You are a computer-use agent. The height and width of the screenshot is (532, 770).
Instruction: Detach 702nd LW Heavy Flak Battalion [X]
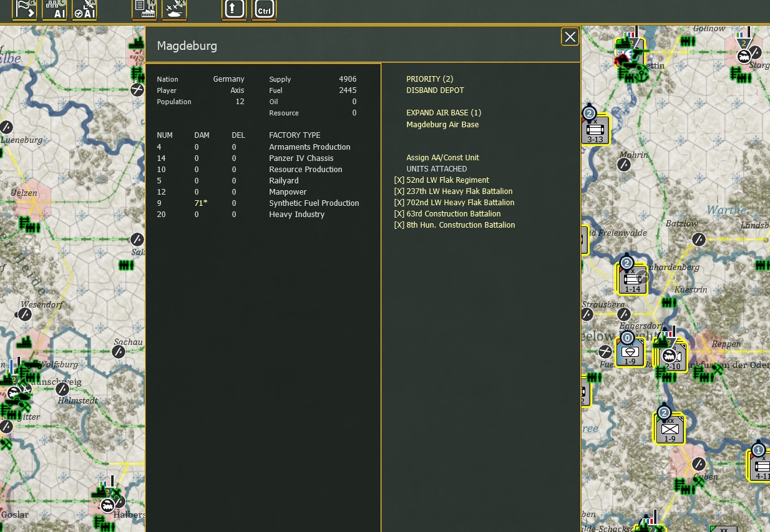tap(399, 203)
